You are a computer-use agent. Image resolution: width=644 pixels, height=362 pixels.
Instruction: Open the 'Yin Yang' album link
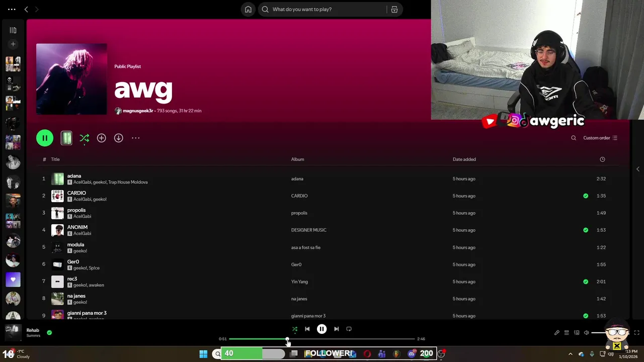click(x=299, y=282)
